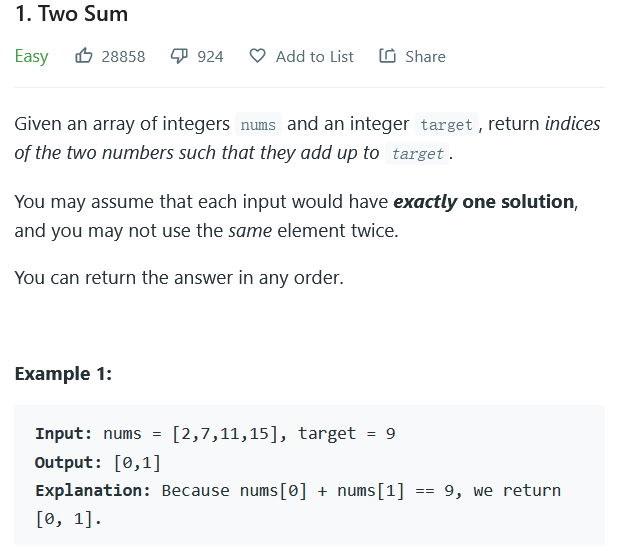The width and height of the screenshot is (619, 551).
Task: Open the Add to List text link
Action: pos(315,56)
